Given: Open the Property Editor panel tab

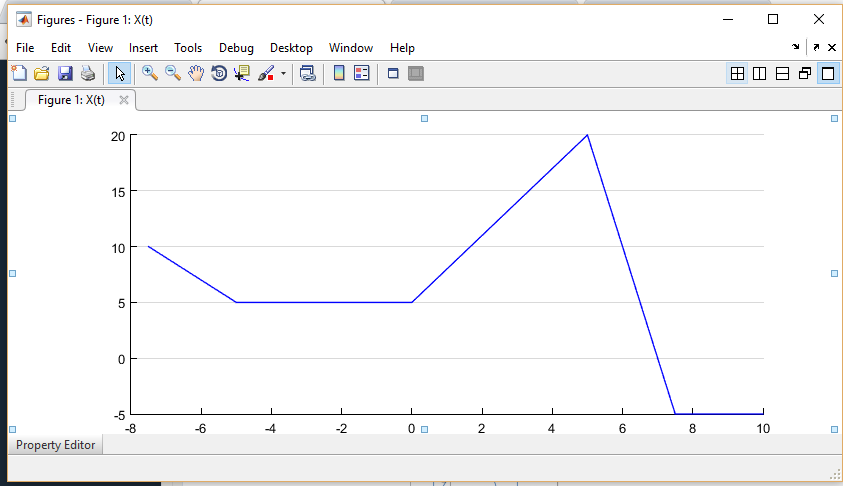Looking at the screenshot, I should (55, 445).
